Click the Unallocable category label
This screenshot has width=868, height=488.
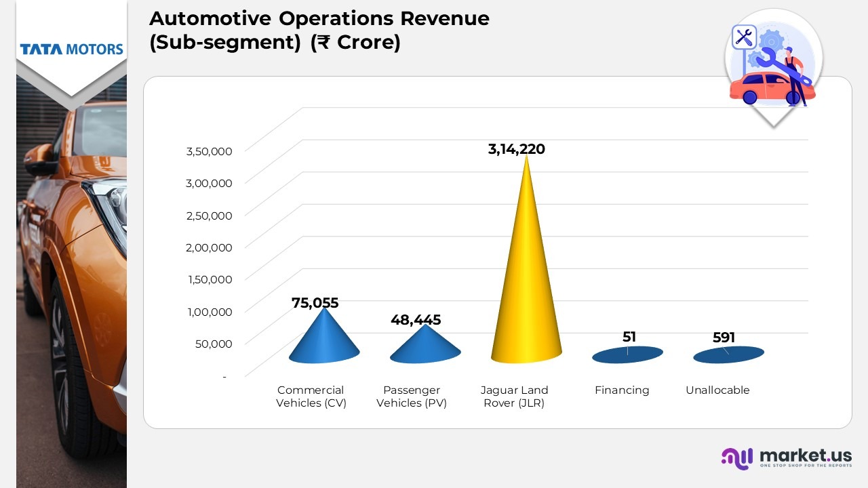pyautogui.click(x=717, y=390)
